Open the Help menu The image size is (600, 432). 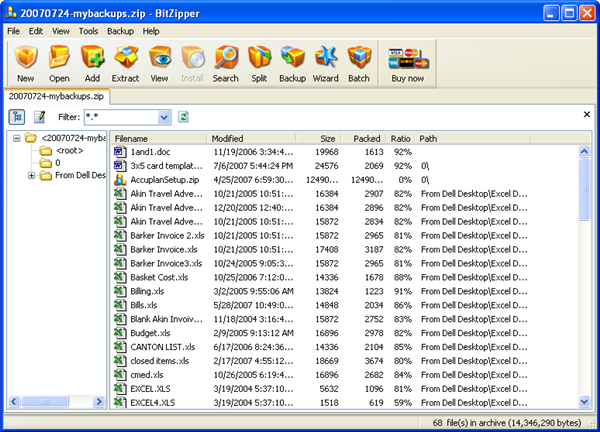151,31
